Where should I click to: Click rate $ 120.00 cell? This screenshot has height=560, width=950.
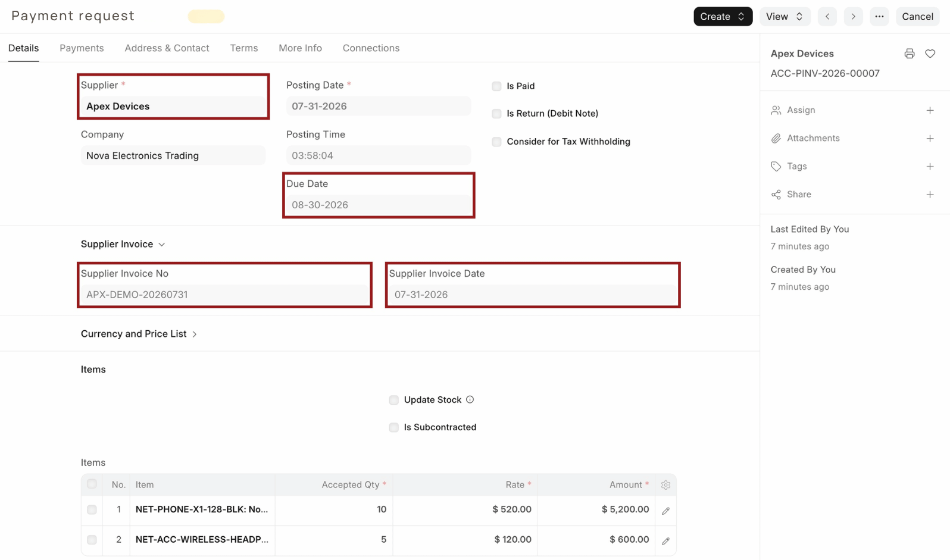tap(465, 540)
